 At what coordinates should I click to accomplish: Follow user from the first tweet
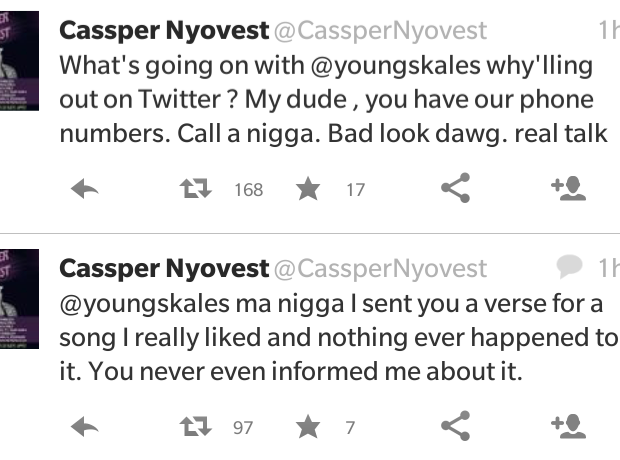[567, 189]
